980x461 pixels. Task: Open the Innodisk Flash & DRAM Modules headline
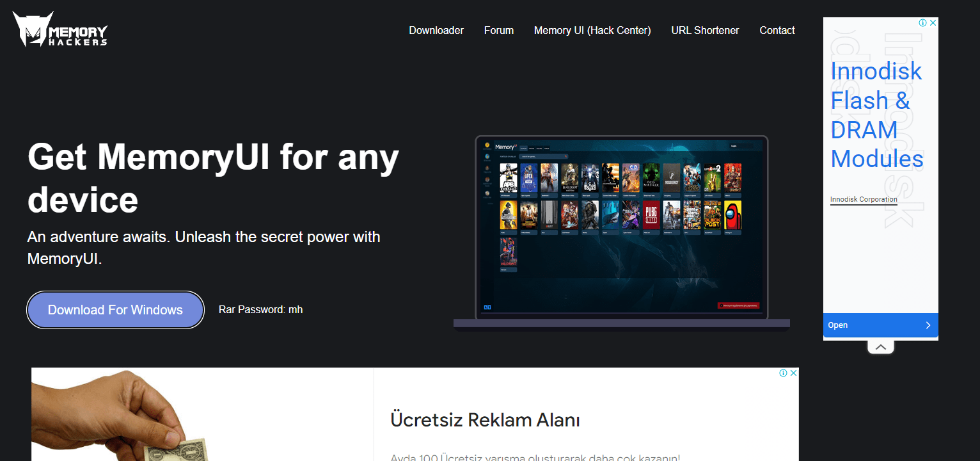876,115
